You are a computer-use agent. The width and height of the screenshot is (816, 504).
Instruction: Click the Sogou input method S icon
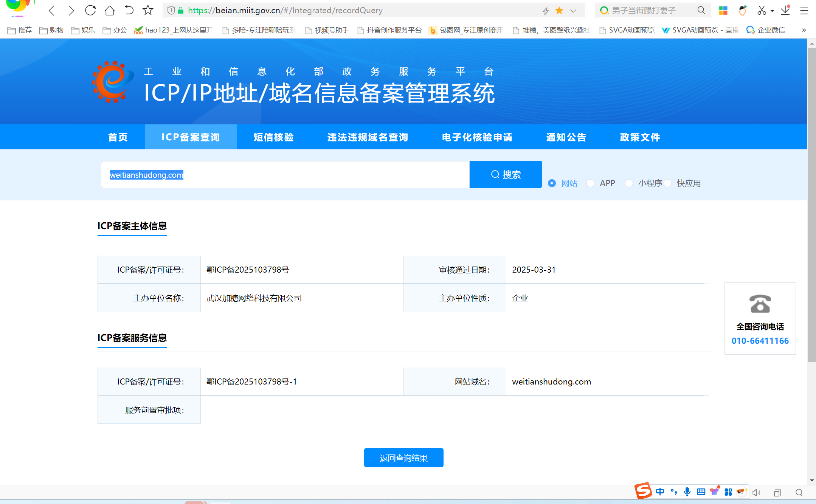point(643,491)
